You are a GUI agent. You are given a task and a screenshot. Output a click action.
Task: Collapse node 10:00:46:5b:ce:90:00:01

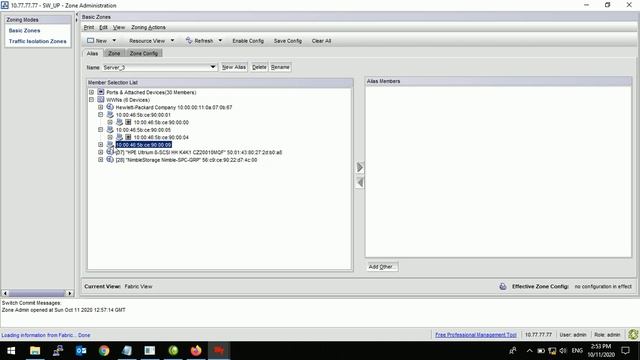tap(100, 115)
